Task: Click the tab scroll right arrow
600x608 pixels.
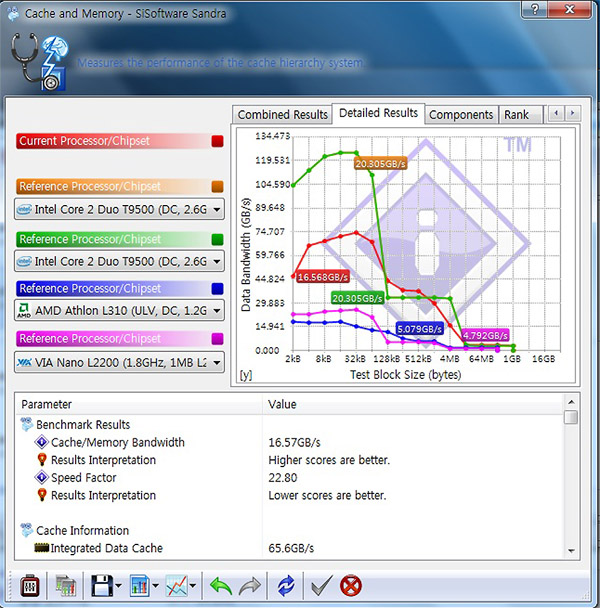Action: [x=572, y=113]
